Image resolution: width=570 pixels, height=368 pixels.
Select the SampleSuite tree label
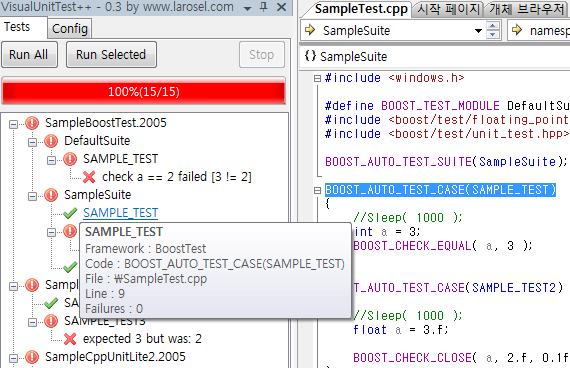97,195
